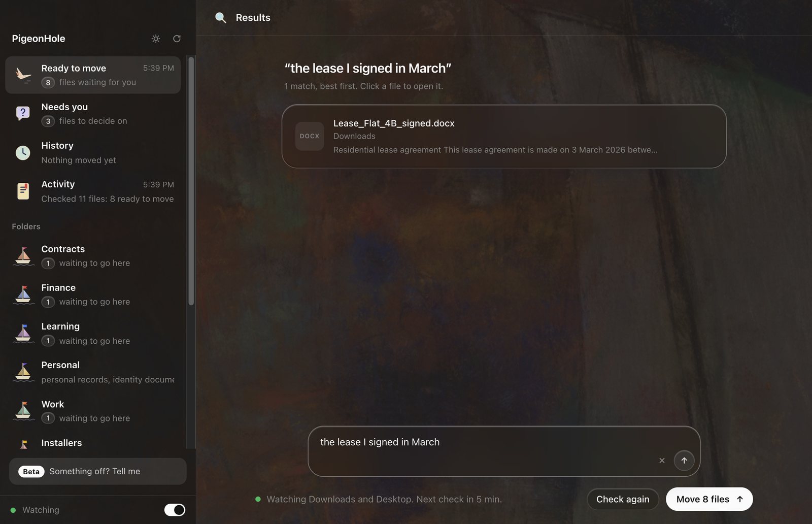The image size is (812, 524).
Task: Open Something off? Tell me feedback
Action: pyautogui.click(x=98, y=471)
